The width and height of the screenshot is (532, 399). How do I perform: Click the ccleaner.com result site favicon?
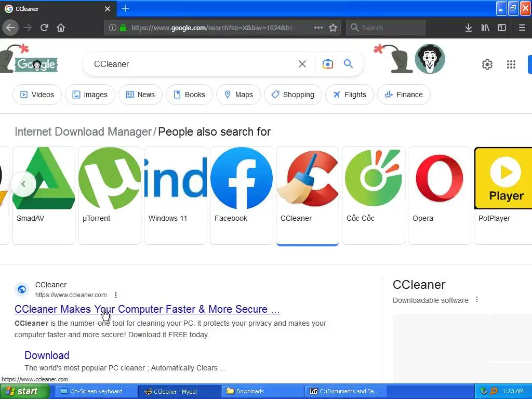(22, 289)
